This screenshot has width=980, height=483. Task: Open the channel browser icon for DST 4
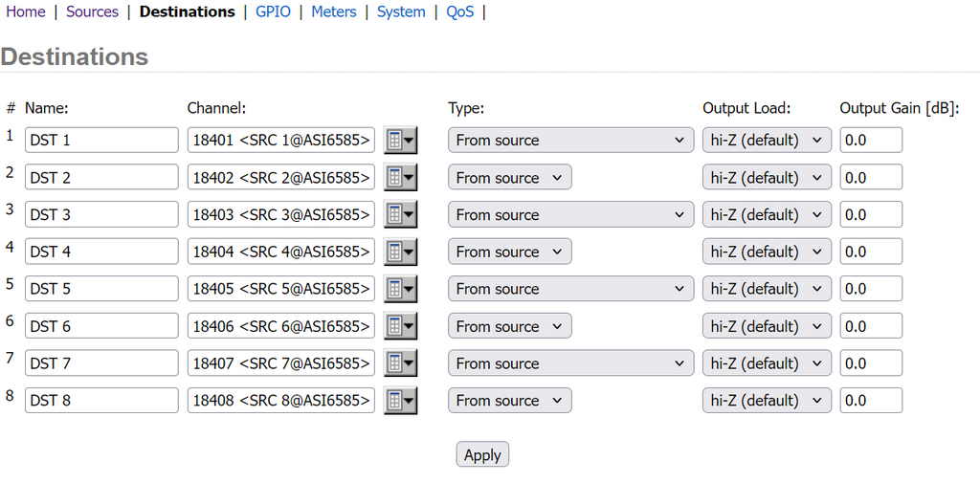tap(400, 252)
